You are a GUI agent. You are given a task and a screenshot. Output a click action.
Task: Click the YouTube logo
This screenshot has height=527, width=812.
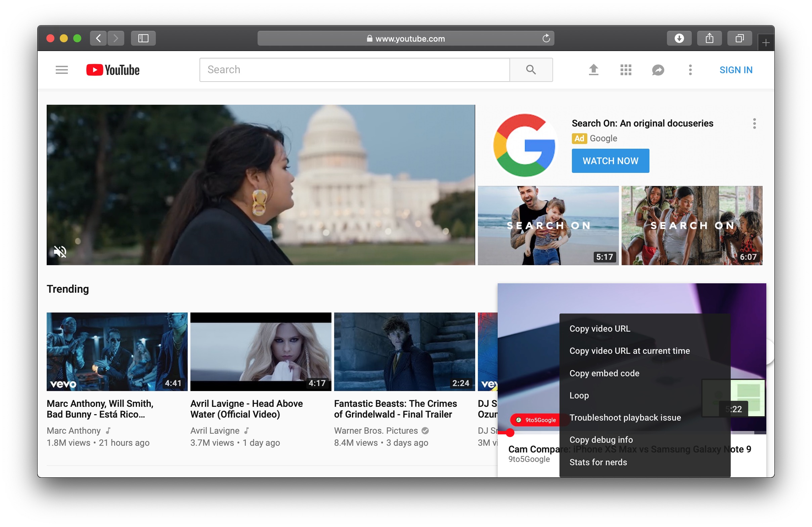coord(112,69)
